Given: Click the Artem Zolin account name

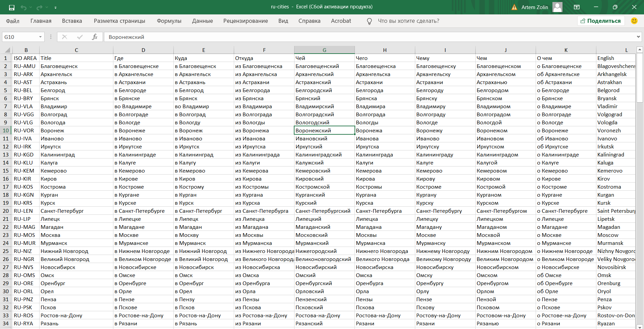Looking at the screenshot, I should [x=535, y=7].
